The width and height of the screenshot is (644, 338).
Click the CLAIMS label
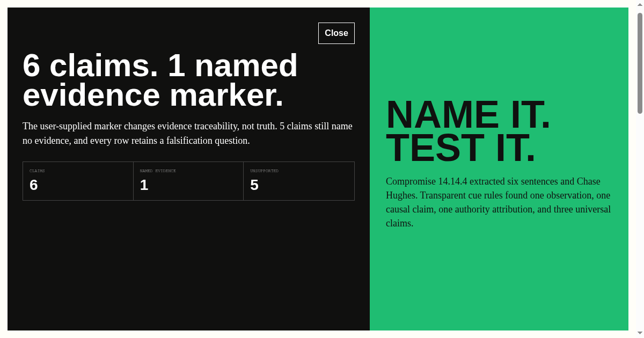(x=37, y=171)
